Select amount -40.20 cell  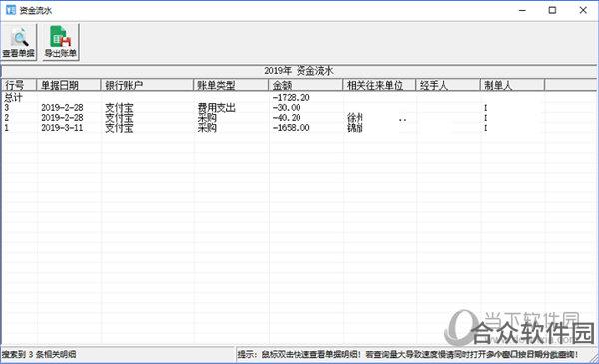[287, 117]
